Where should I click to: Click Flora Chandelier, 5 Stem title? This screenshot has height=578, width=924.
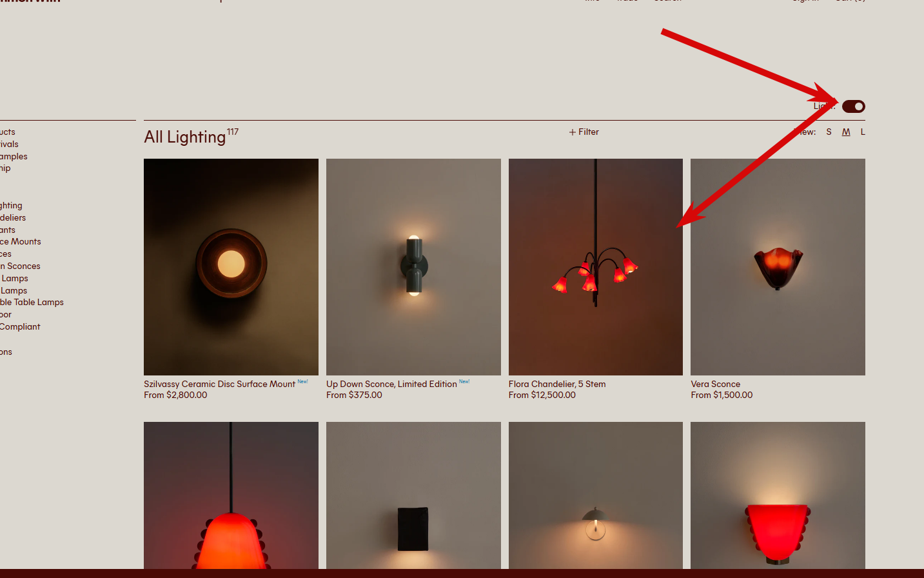(x=557, y=384)
